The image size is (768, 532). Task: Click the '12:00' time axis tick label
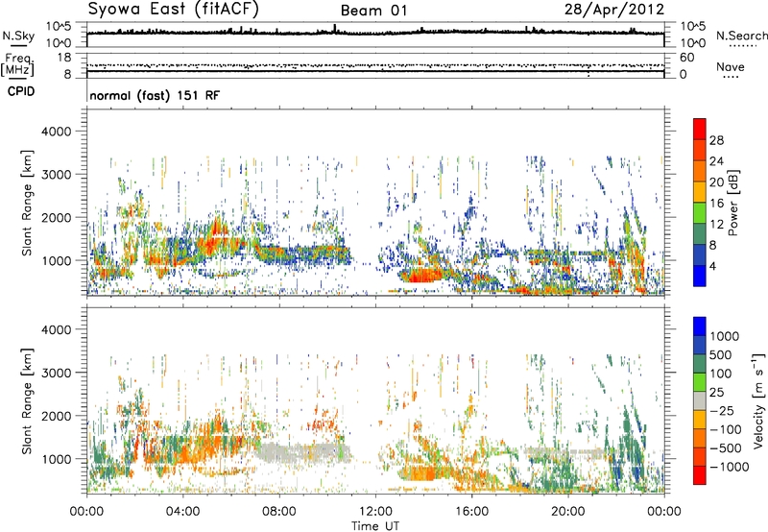click(375, 512)
